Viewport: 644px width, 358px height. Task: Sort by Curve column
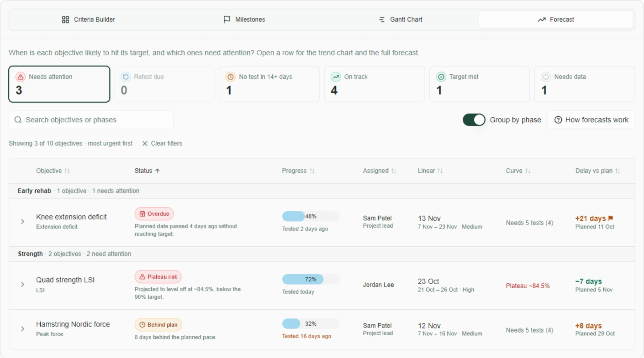518,171
